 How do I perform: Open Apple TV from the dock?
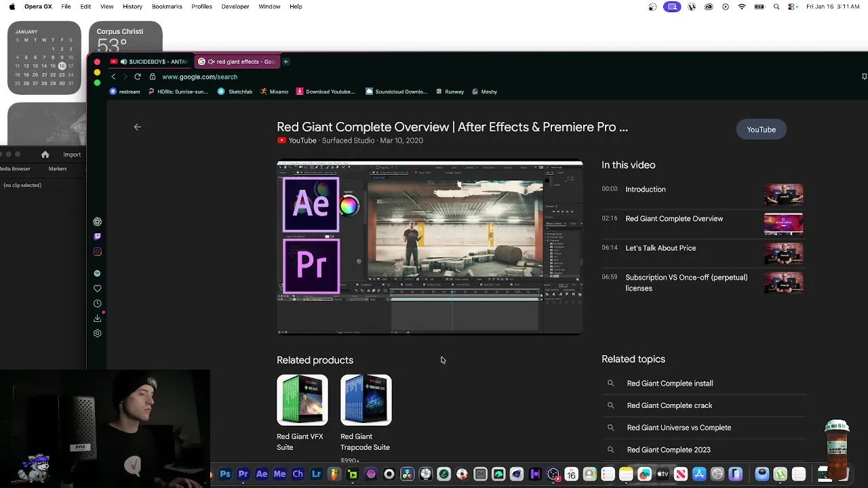[x=663, y=474]
